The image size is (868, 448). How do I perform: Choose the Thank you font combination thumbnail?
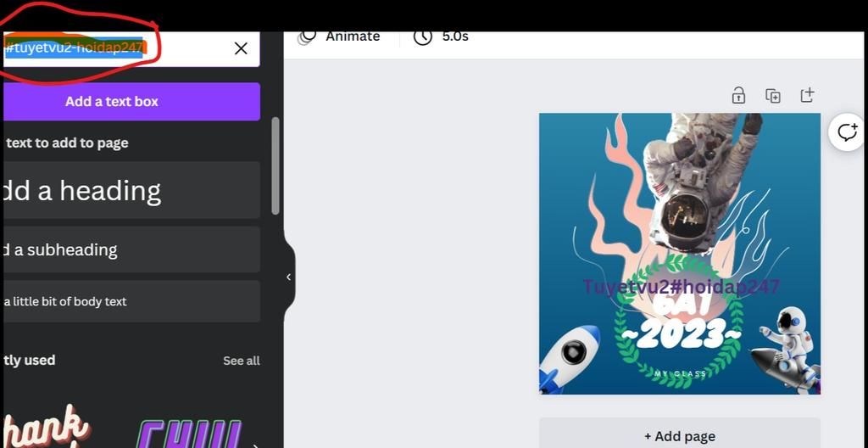(x=47, y=427)
